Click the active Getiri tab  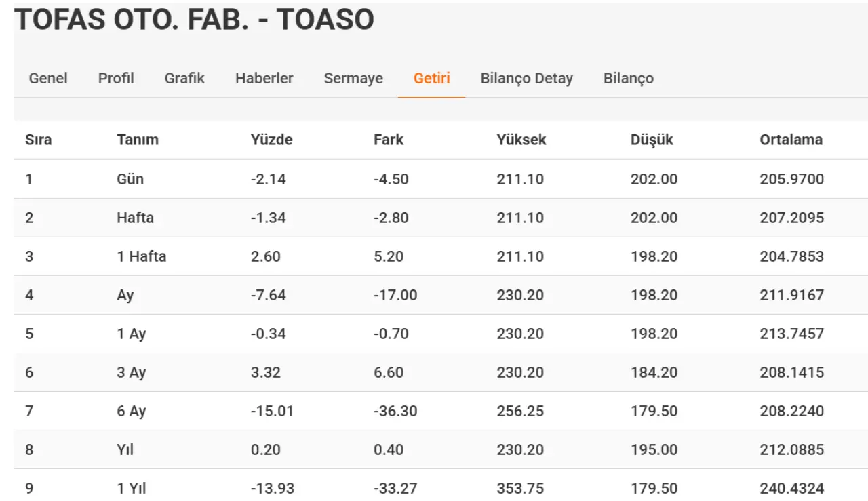432,79
